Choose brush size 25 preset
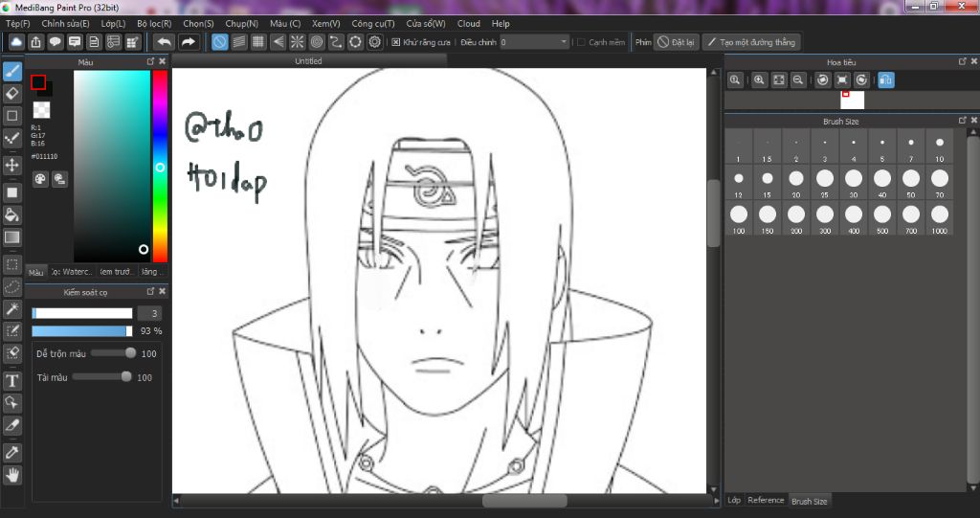The image size is (980, 518). (x=825, y=183)
